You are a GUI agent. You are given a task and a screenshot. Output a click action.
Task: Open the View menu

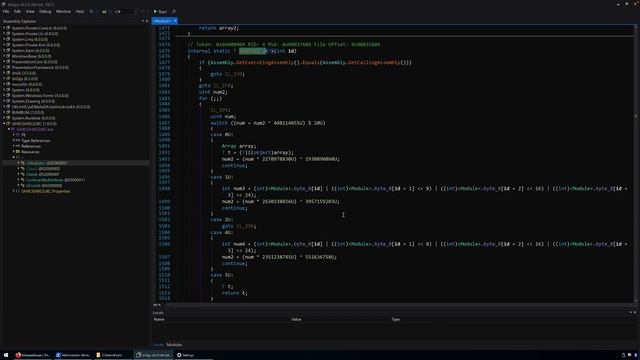coord(30,11)
